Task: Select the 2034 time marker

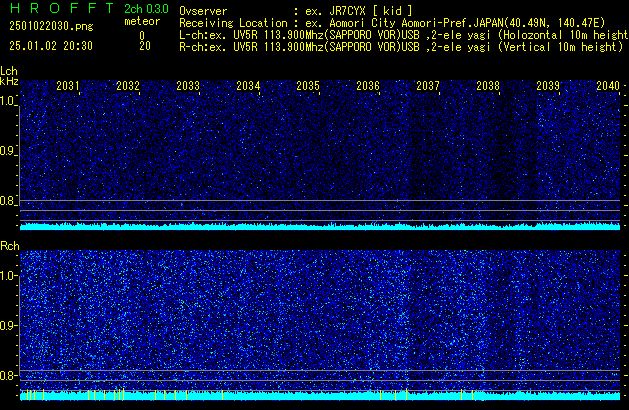Action: [248, 86]
